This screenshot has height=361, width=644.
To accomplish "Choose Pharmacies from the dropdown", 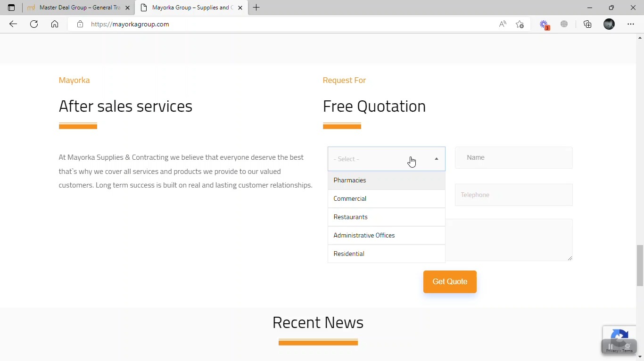I will coord(387,180).
